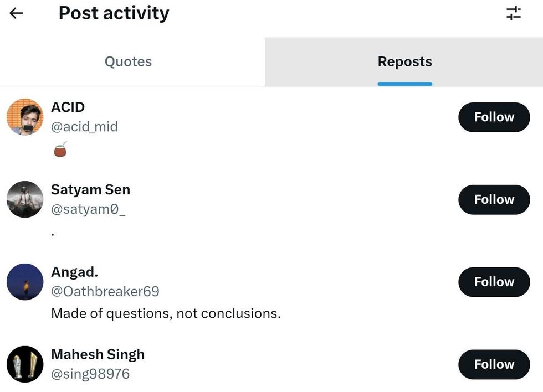Open the @sing98976 handle

90,374
